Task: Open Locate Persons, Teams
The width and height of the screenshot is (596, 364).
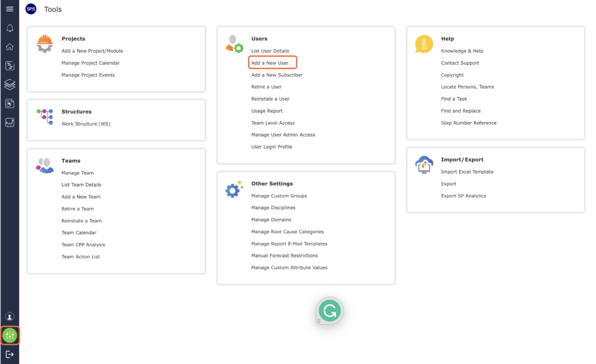Action: point(468,87)
